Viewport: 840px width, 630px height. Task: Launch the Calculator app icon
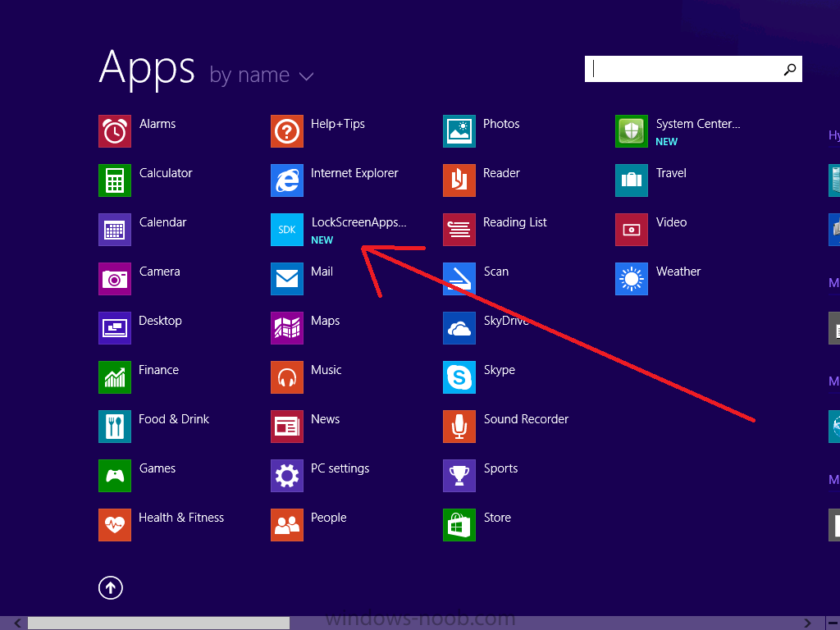[x=115, y=180]
